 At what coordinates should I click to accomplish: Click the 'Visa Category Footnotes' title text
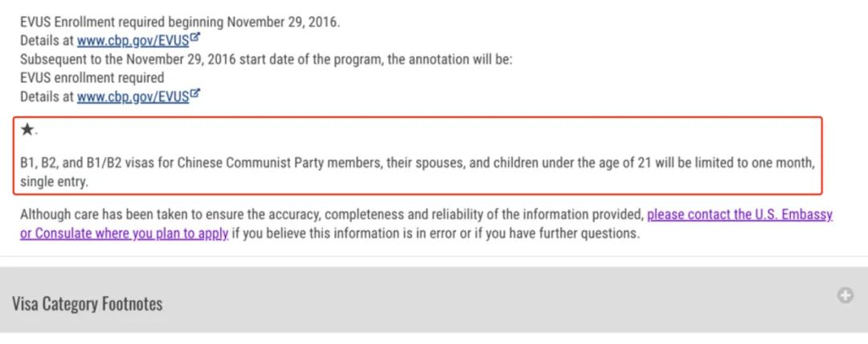click(x=88, y=304)
